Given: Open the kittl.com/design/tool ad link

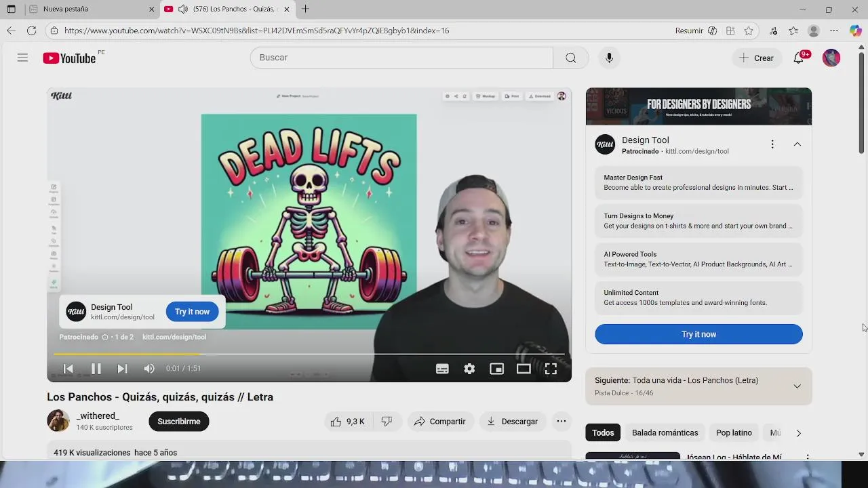Looking at the screenshot, I should 174,337.
